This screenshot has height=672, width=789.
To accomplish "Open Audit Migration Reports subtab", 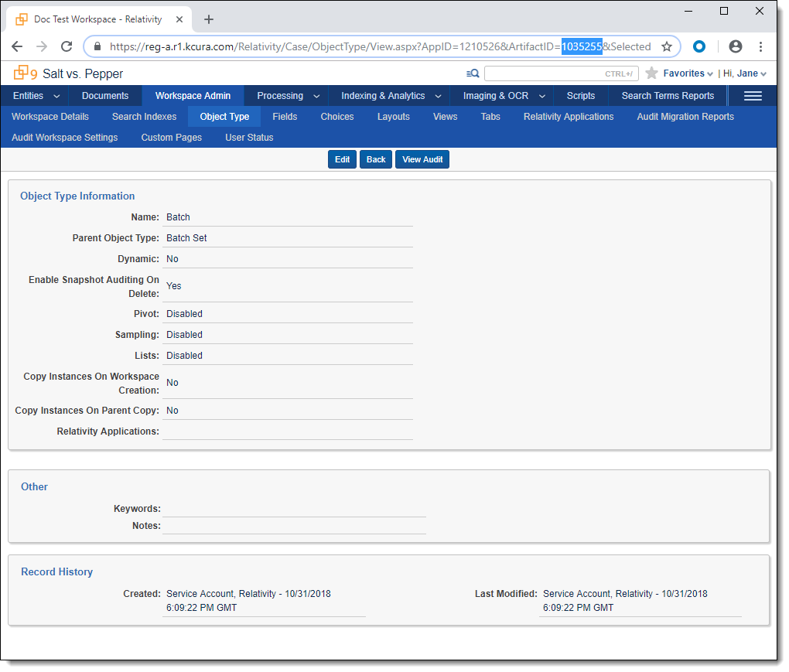I will point(685,117).
